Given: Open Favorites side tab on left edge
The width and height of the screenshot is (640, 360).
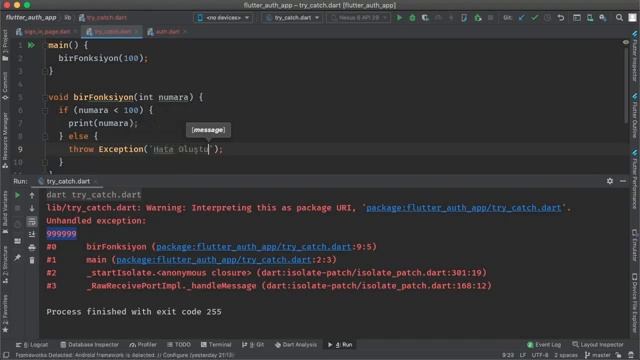Looking at the screenshot, I should [x=5, y=313].
